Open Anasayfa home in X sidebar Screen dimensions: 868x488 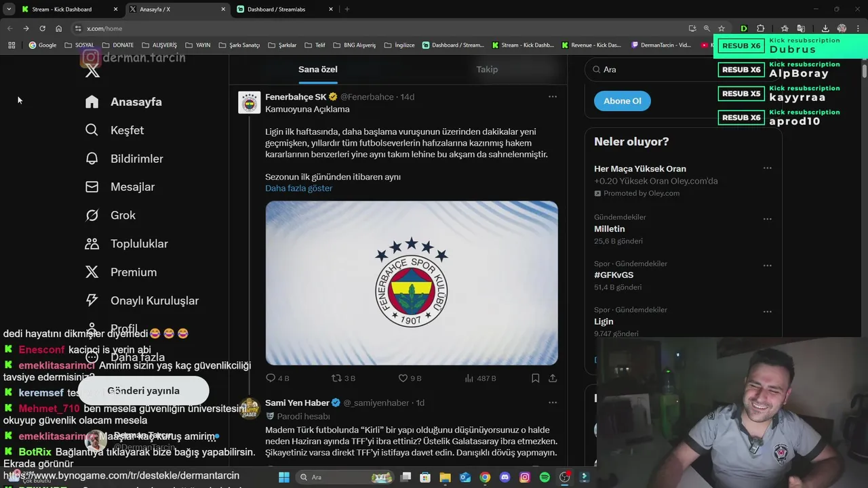pos(123,102)
